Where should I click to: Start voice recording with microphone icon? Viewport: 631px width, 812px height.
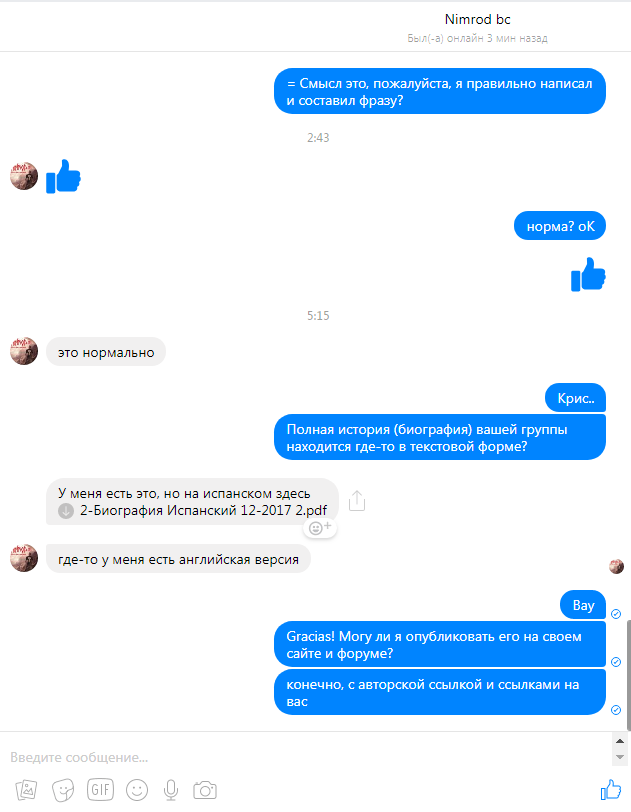(x=171, y=790)
